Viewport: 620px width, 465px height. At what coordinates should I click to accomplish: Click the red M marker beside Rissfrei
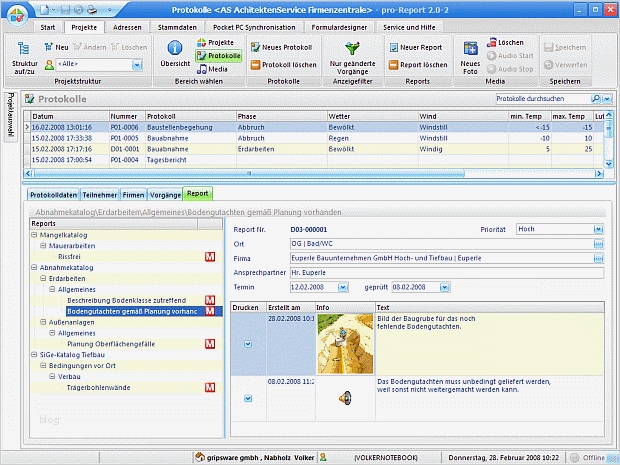click(209, 257)
